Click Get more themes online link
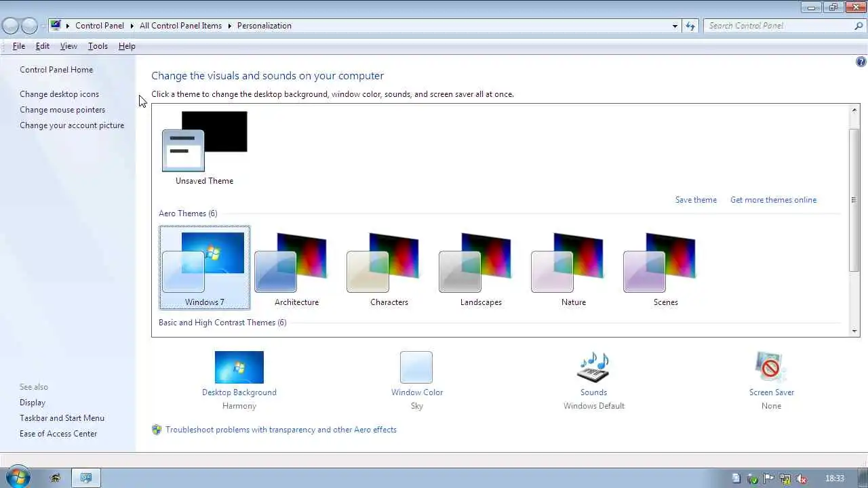 tap(773, 200)
